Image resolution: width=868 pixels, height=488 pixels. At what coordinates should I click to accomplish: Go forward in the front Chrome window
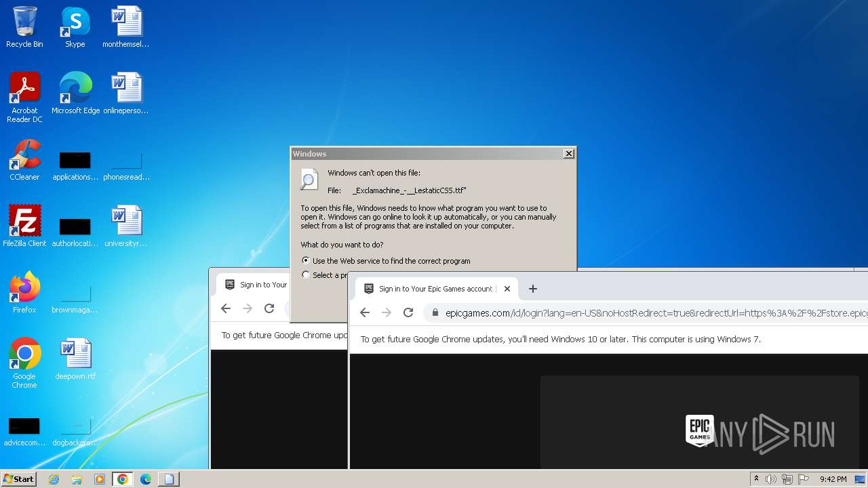pos(387,312)
